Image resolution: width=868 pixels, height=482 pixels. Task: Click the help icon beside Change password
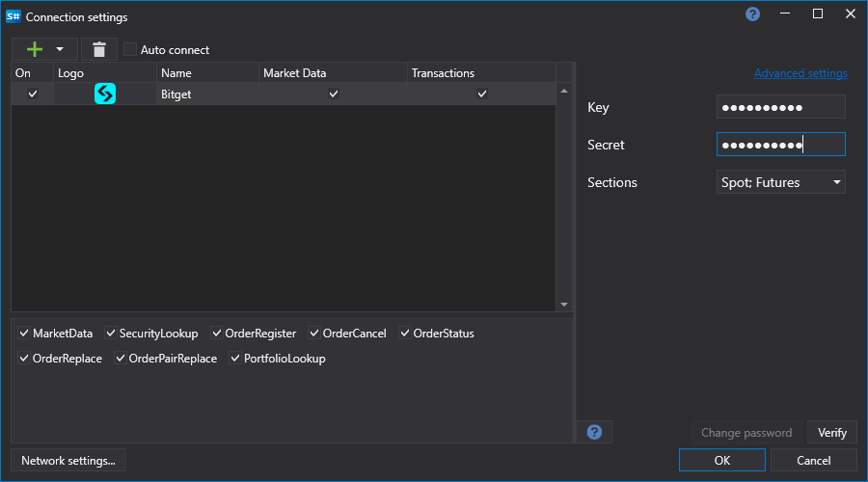594,432
